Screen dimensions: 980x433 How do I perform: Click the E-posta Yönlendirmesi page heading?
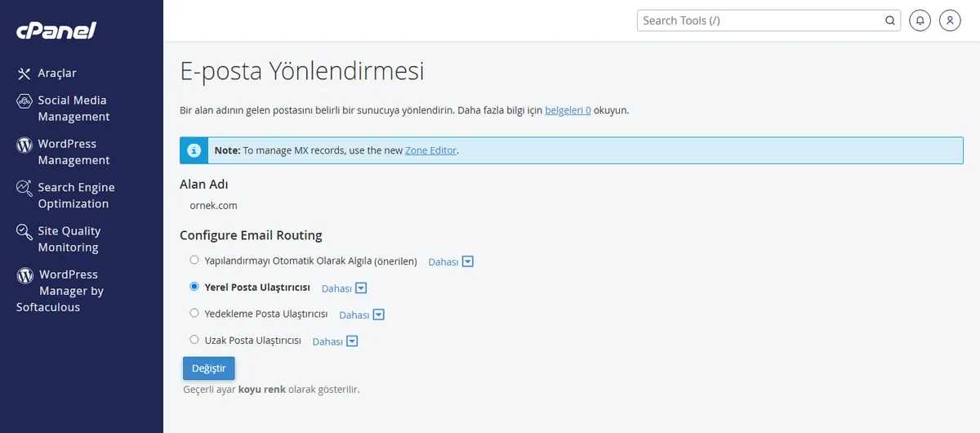pos(302,72)
